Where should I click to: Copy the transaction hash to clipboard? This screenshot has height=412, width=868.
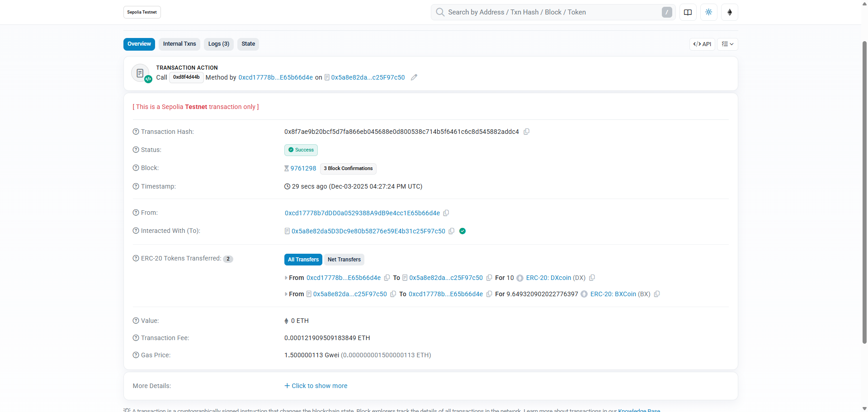[x=526, y=132]
